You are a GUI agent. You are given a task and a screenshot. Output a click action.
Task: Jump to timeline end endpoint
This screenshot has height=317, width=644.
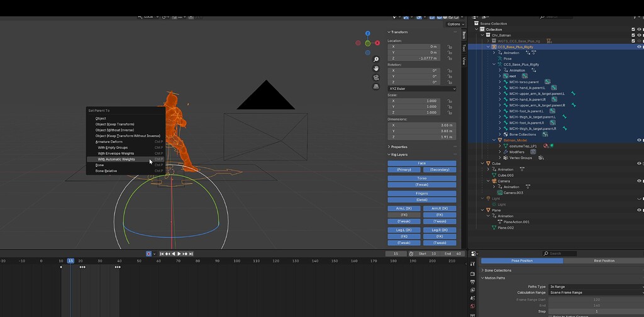(191, 253)
